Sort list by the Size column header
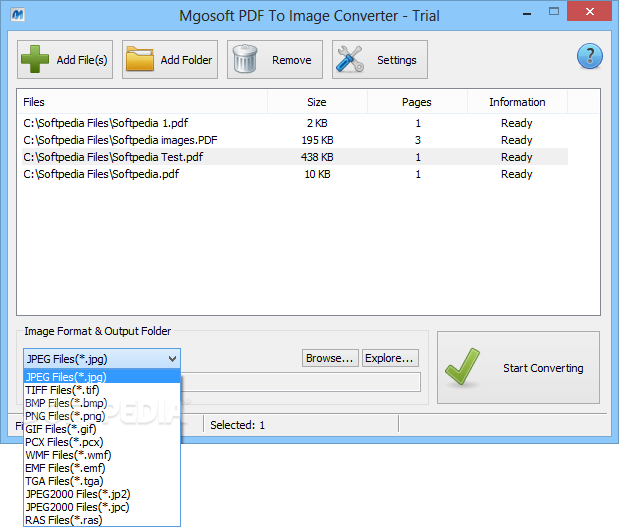 (317, 102)
